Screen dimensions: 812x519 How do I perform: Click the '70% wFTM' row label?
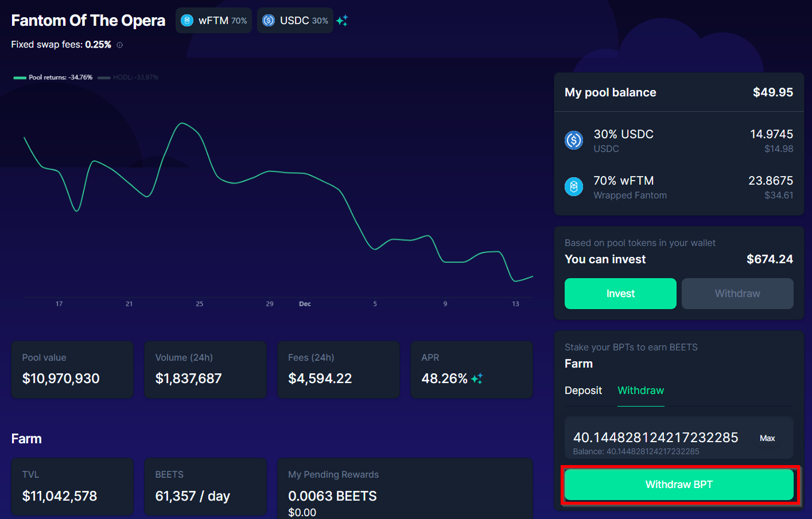click(624, 181)
